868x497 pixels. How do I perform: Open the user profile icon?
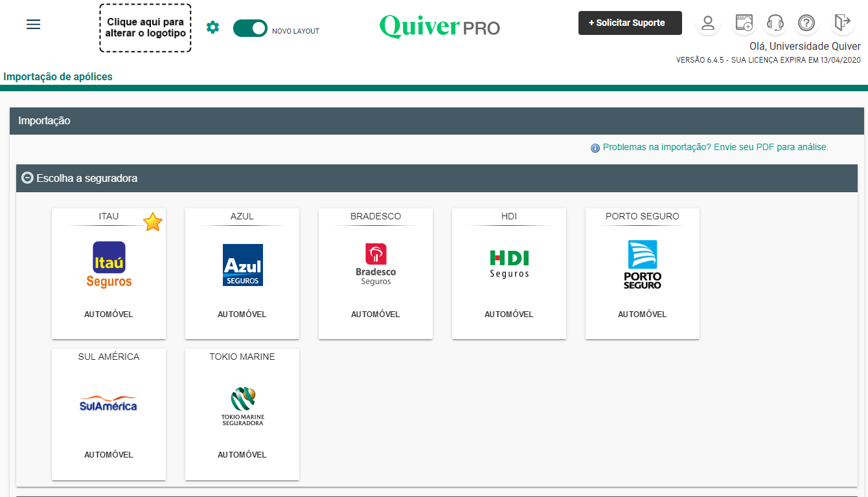pyautogui.click(x=708, y=23)
